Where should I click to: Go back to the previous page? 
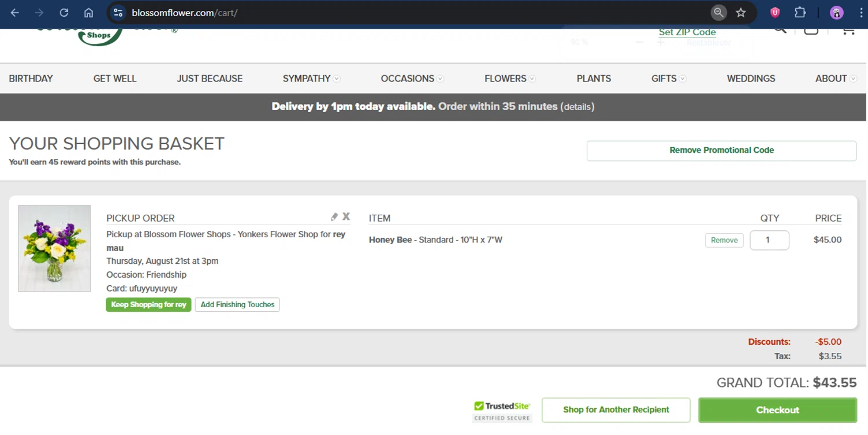tap(15, 13)
